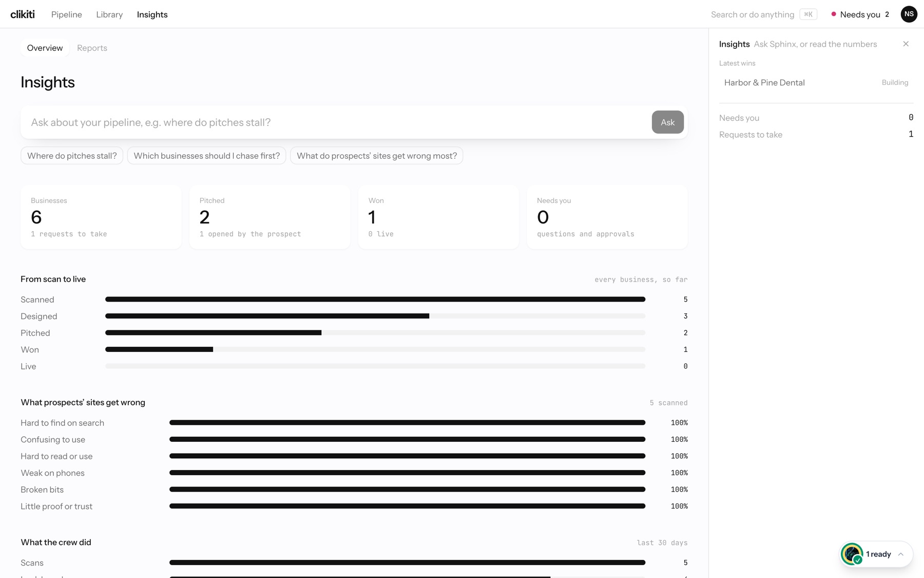Viewport: 924px width, 578px height.
Task: Close the Insights side panel
Action: 906,44
